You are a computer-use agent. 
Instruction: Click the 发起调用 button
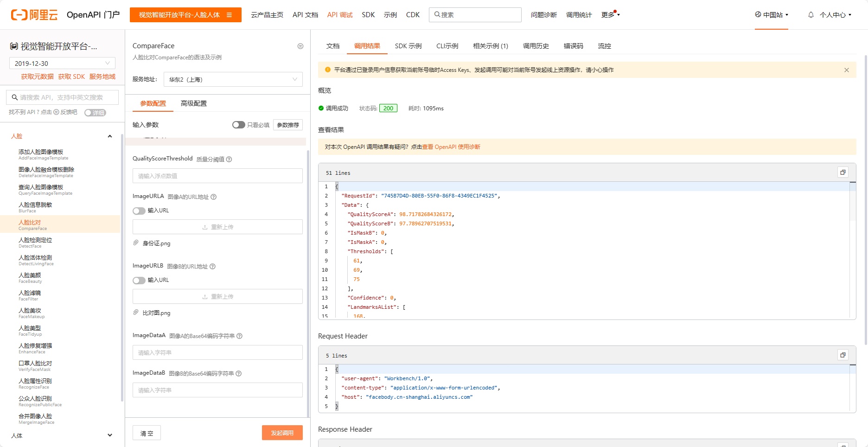point(282,433)
